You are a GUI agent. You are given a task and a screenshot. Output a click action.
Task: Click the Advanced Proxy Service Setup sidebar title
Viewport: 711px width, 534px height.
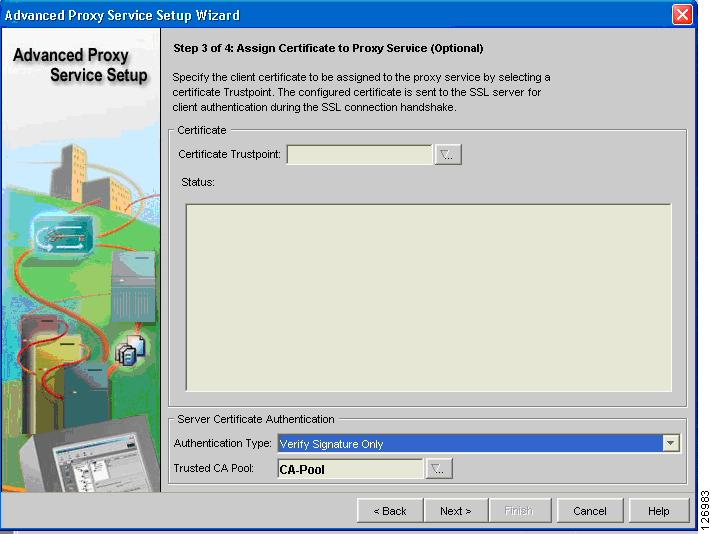tap(81, 65)
